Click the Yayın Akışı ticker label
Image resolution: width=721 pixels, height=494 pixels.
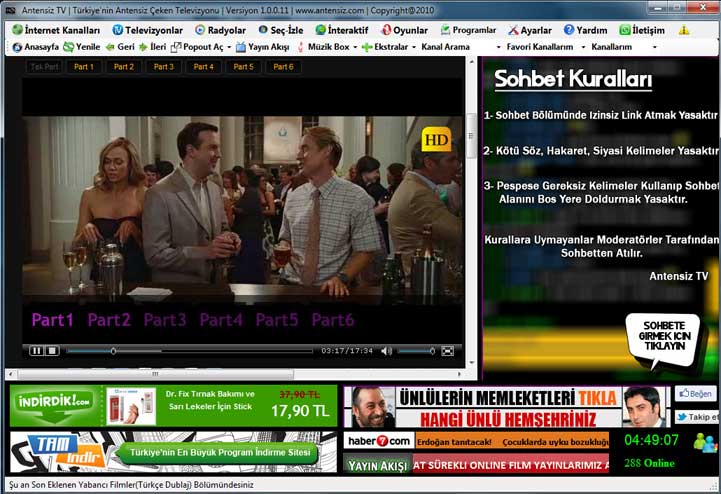378,465
